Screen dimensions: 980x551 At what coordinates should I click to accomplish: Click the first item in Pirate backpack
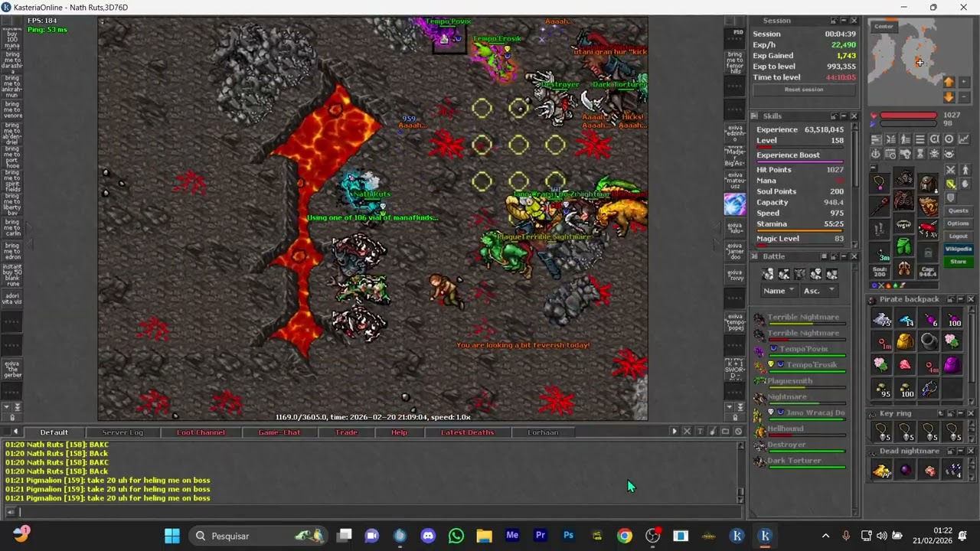point(882,319)
